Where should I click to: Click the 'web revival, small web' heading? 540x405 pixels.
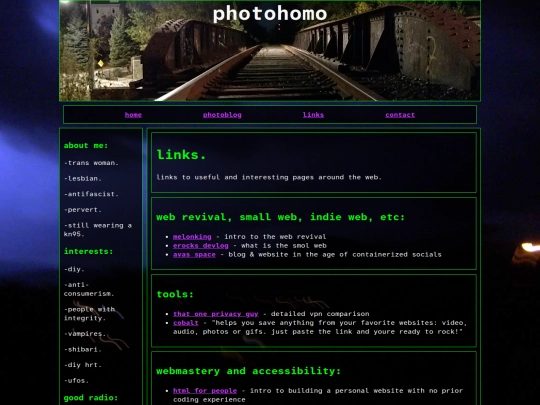[280, 217]
